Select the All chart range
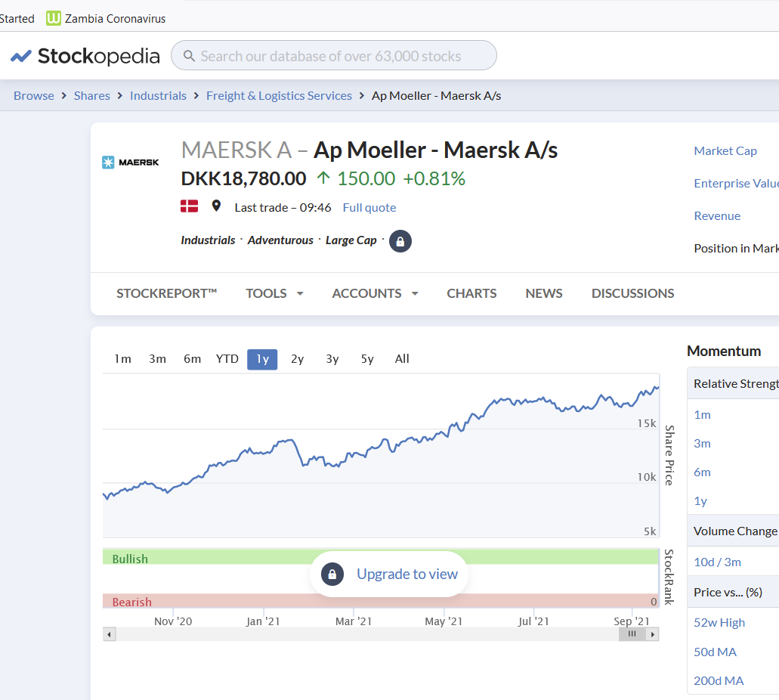 point(402,359)
